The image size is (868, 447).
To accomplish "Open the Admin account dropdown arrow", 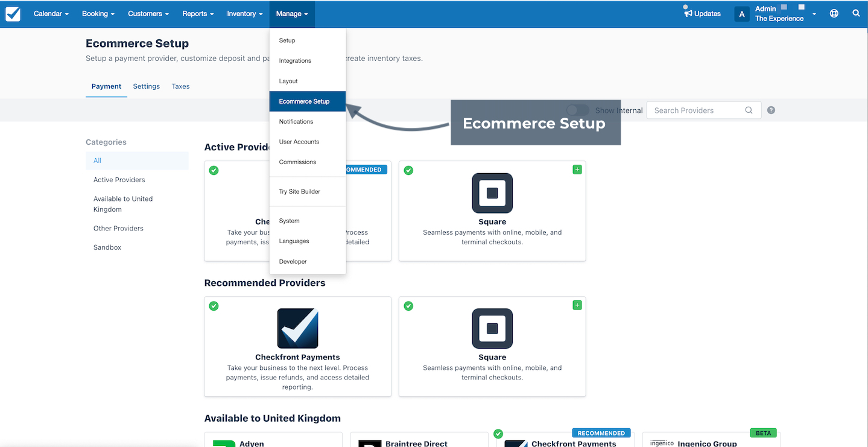I will click(x=814, y=14).
